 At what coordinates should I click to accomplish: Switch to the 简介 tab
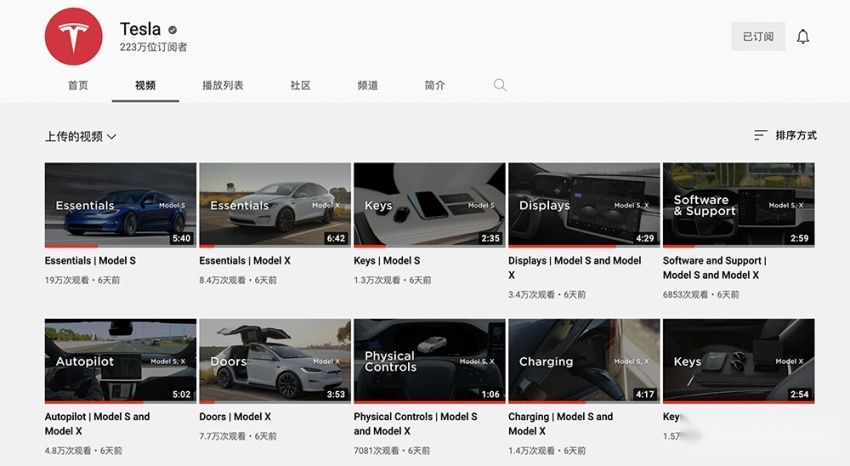pos(435,85)
